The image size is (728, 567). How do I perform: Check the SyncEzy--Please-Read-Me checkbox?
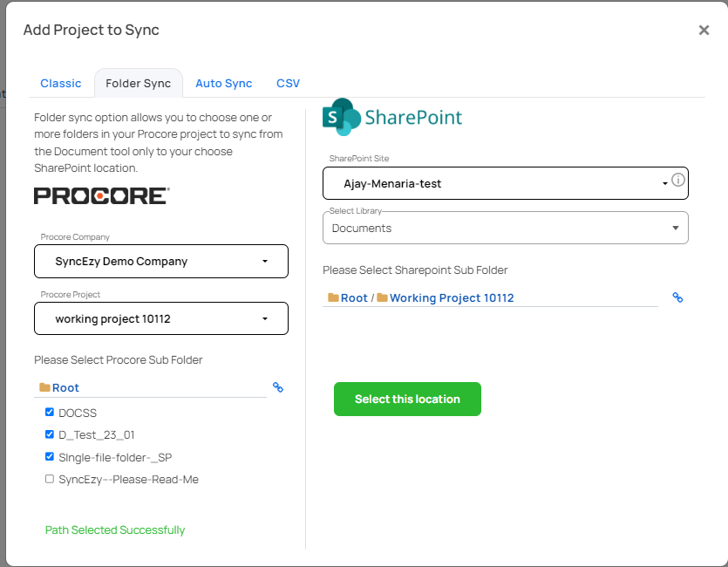(x=50, y=479)
